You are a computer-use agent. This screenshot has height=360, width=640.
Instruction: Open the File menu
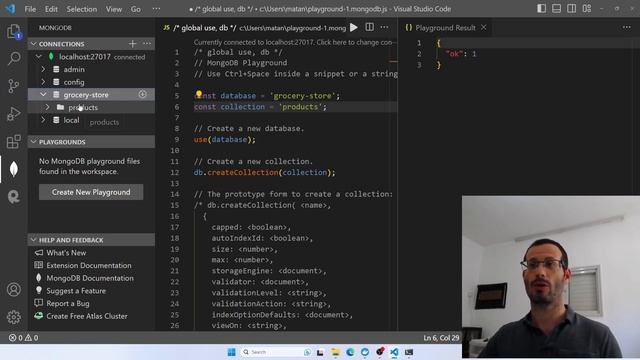30,9
